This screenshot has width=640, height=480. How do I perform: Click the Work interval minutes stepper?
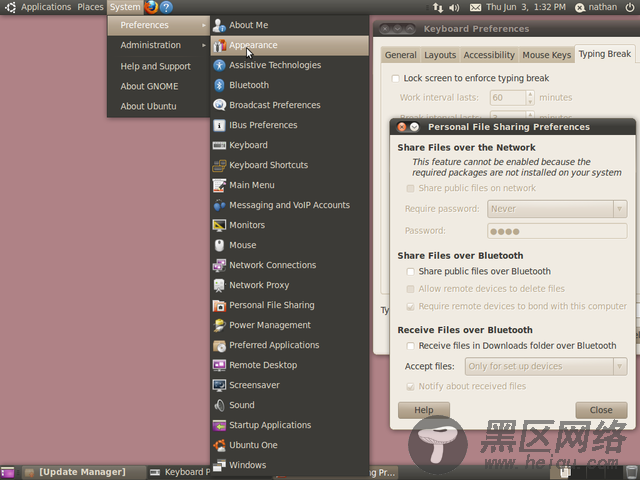pyautogui.click(x=530, y=98)
